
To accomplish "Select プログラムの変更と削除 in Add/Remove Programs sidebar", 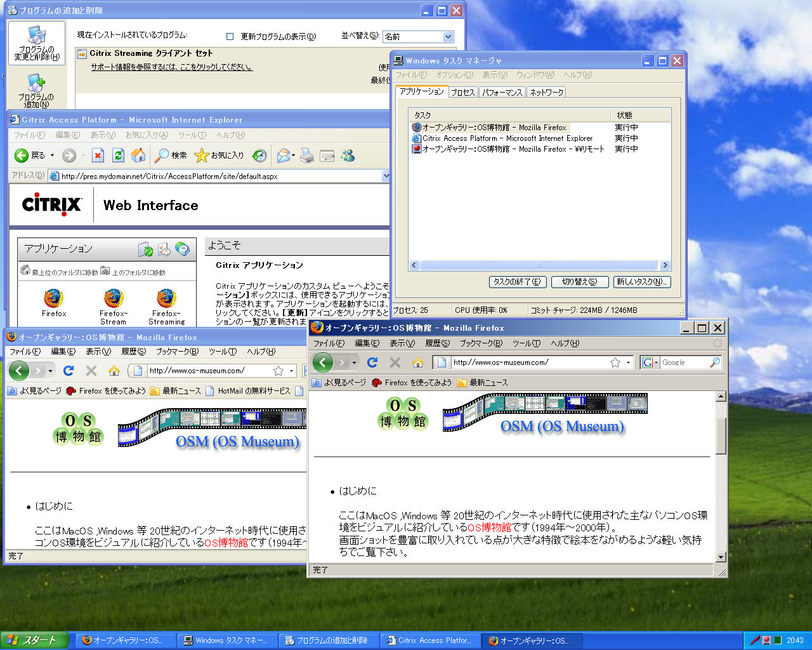I will pyautogui.click(x=37, y=43).
